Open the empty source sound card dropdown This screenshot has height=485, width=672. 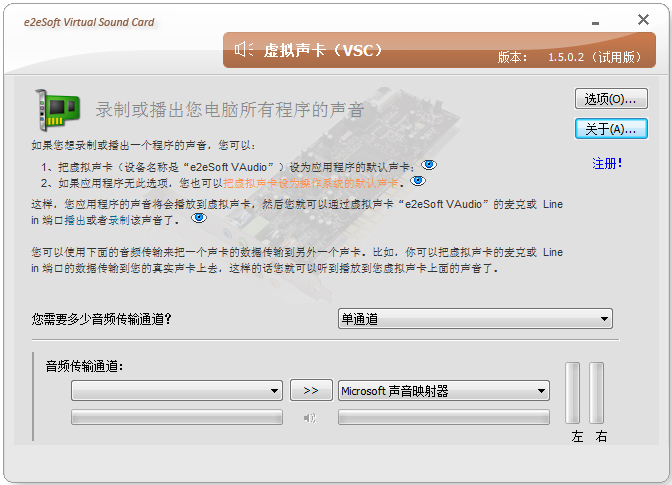pos(177,390)
